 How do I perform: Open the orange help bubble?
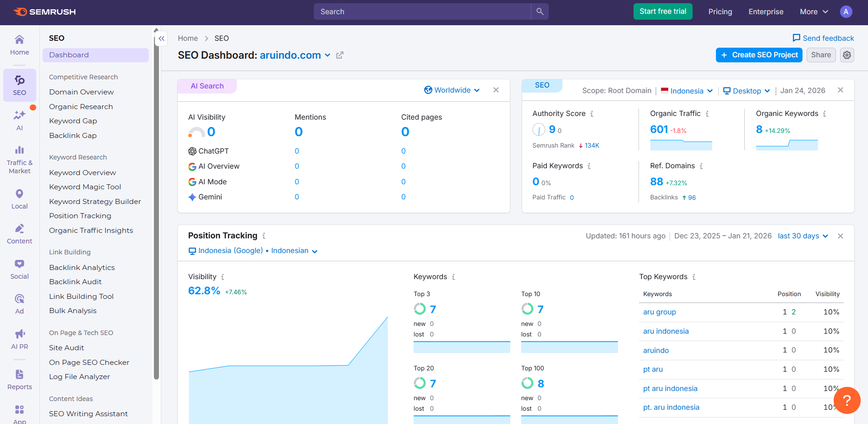coord(847,400)
